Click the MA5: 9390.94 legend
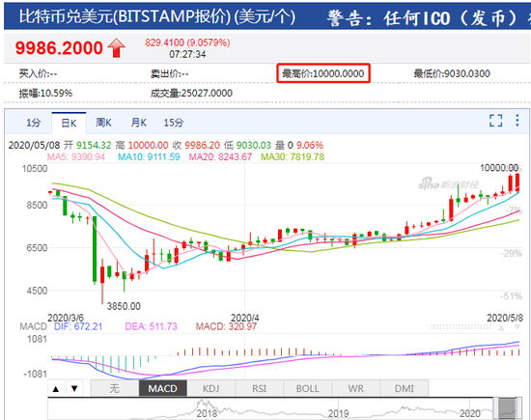The width and height of the screenshot is (531, 420). click(76, 156)
